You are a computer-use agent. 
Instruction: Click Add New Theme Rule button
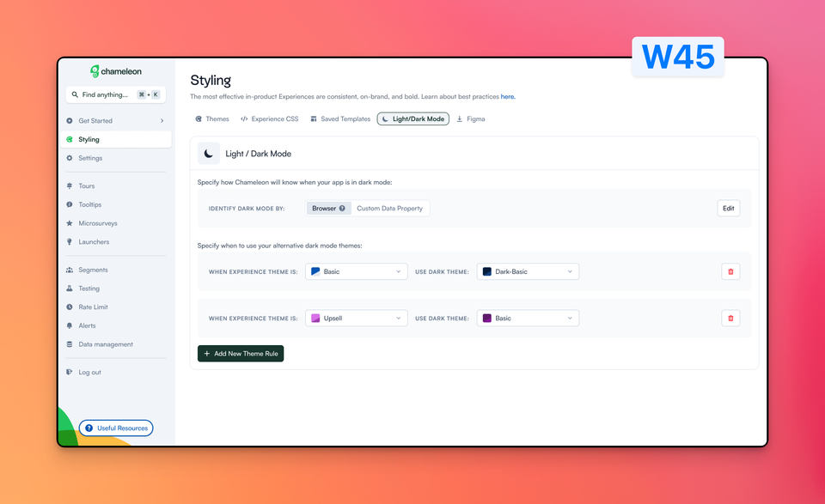(x=241, y=354)
